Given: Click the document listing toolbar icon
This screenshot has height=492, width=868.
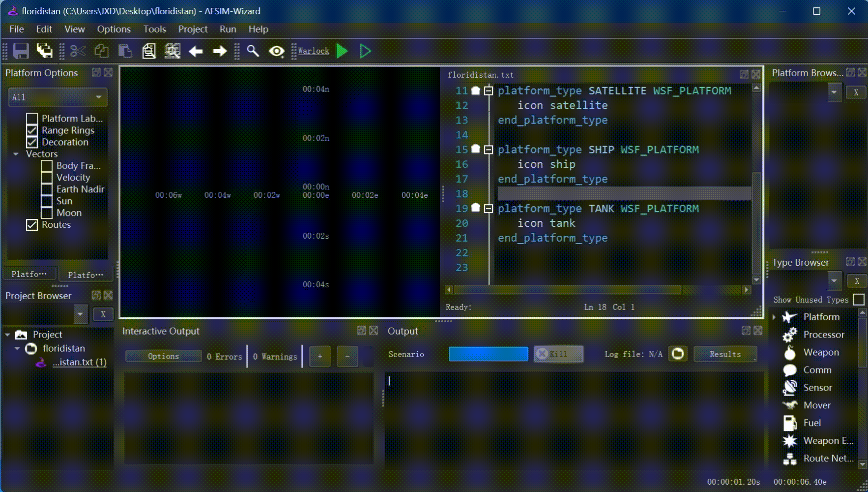Looking at the screenshot, I should tap(149, 51).
